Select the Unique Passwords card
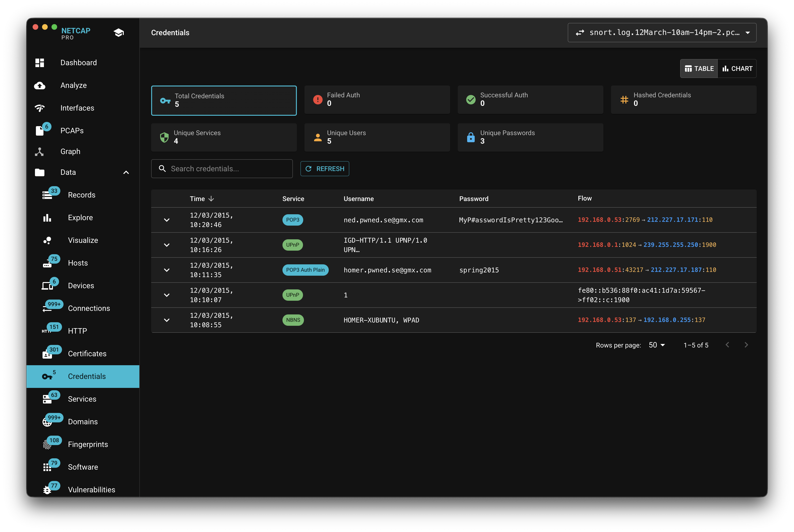 coord(530,137)
